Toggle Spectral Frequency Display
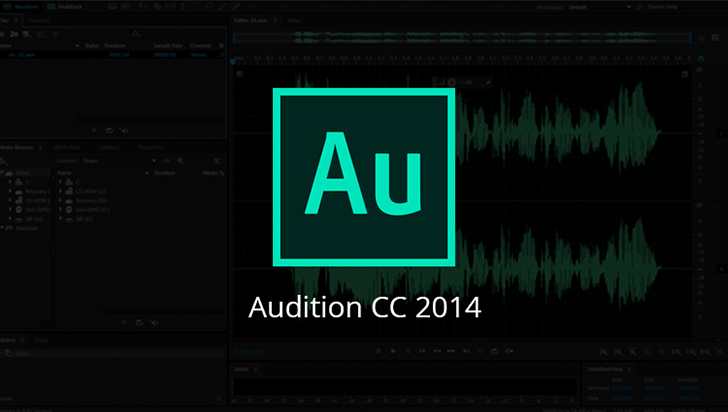 [113, 7]
